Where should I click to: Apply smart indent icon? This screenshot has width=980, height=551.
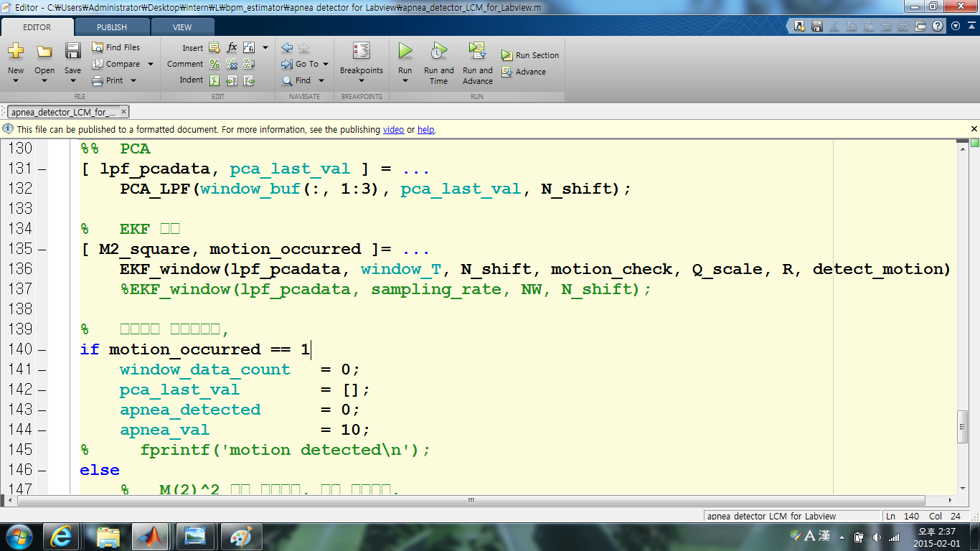(x=214, y=80)
